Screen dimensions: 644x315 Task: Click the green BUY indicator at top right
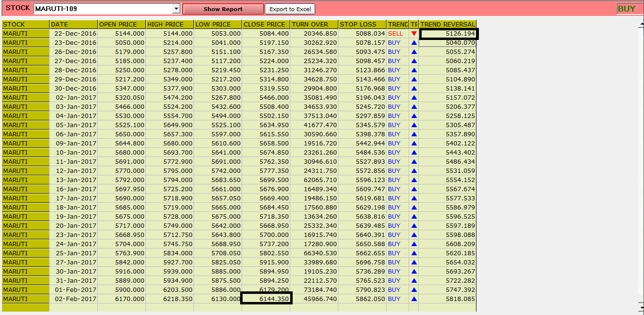click(x=627, y=9)
